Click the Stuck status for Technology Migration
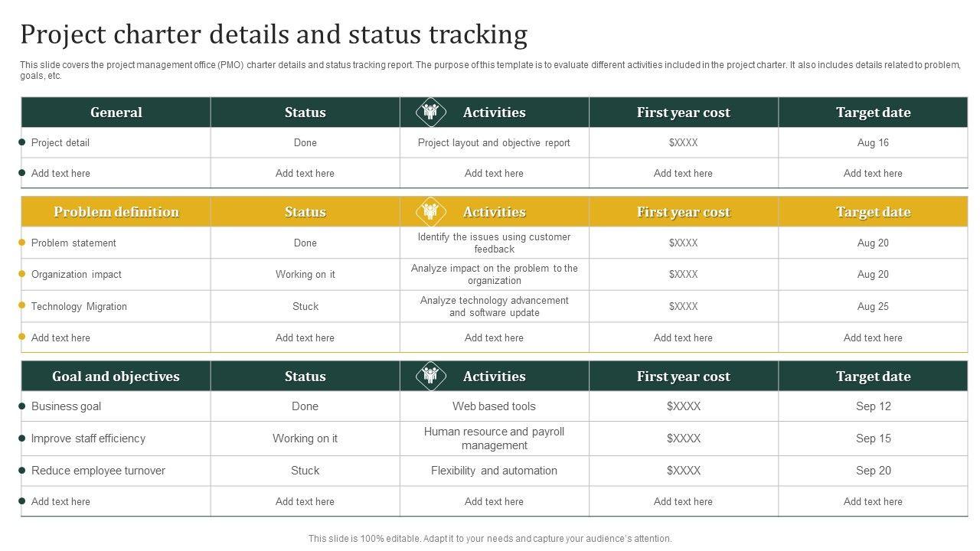The height and width of the screenshot is (551, 980). point(305,306)
